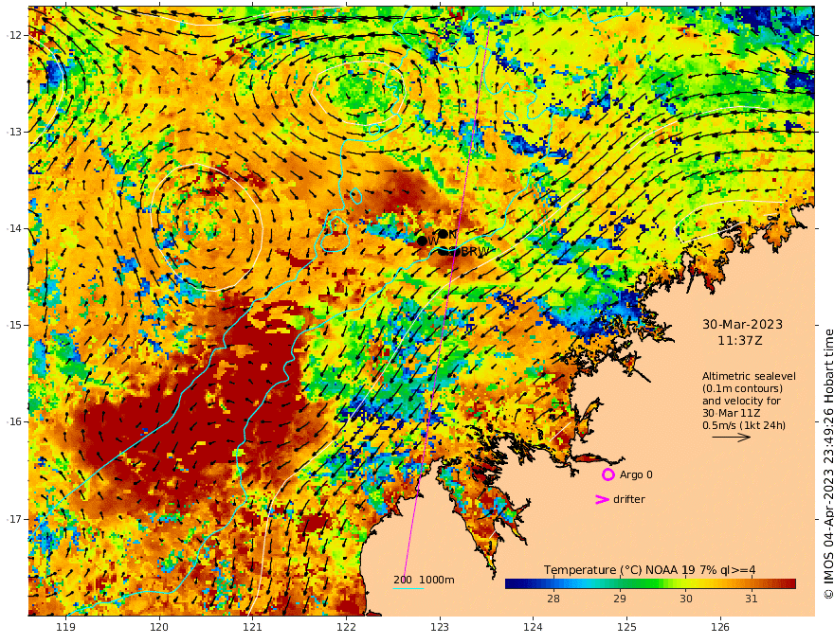Click the colorbar tick label 31

coord(751,599)
